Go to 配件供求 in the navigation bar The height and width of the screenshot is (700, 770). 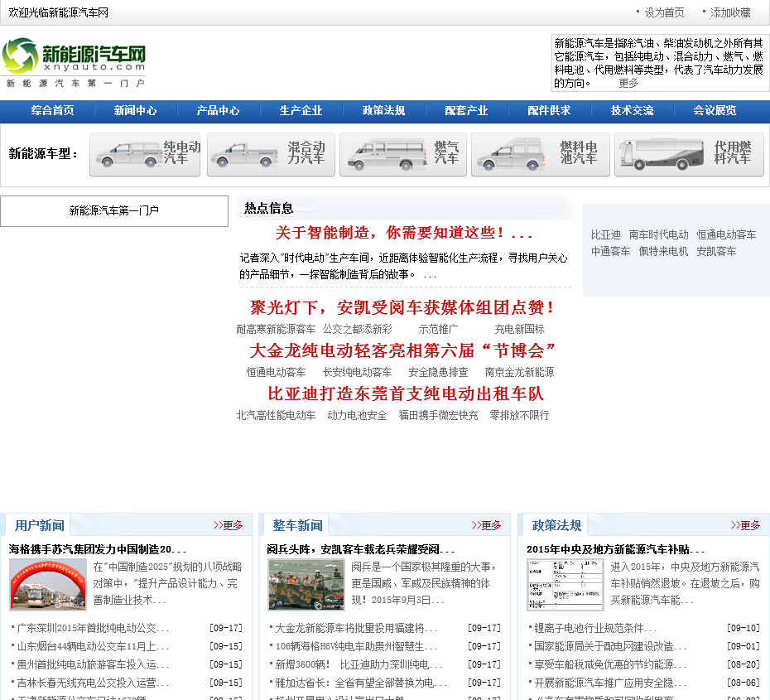549,110
